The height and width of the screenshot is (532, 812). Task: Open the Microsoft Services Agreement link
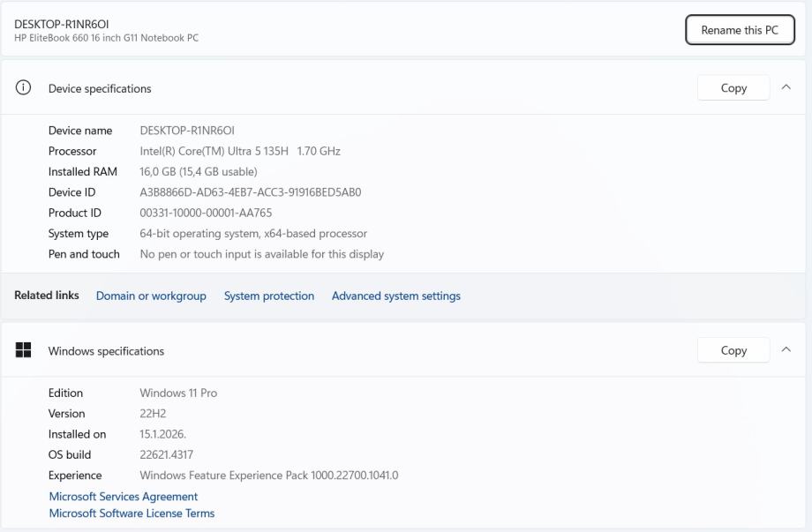pos(124,497)
